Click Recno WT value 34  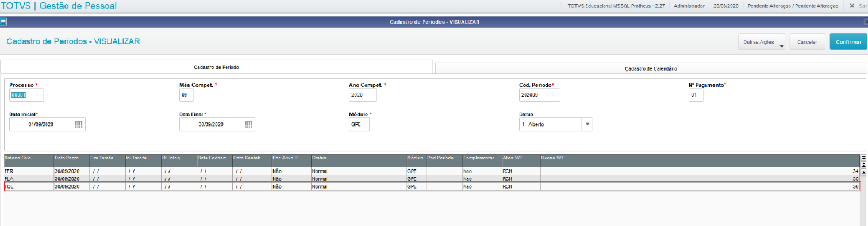[855, 171]
